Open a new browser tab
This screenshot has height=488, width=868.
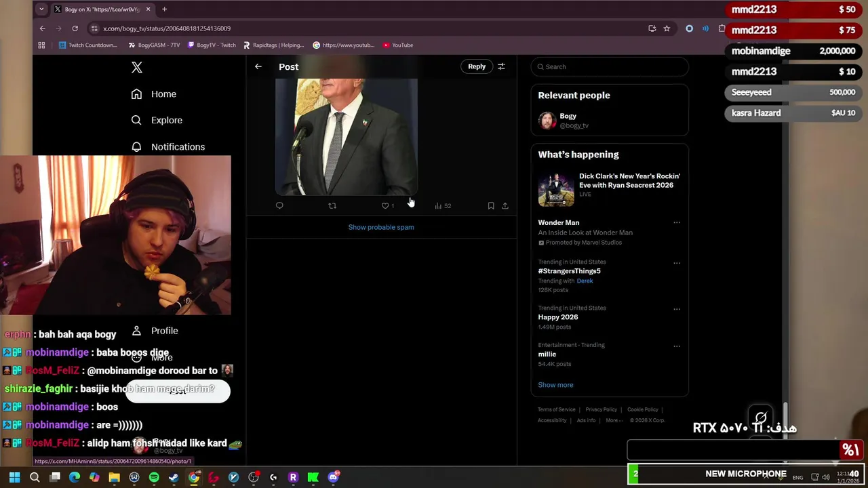[x=164, y=9]
